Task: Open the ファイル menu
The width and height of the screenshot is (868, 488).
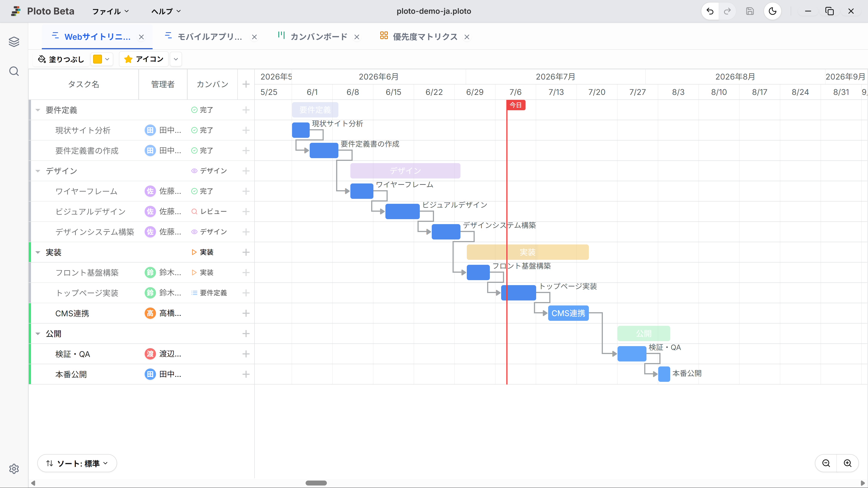Action: [111, 12]
